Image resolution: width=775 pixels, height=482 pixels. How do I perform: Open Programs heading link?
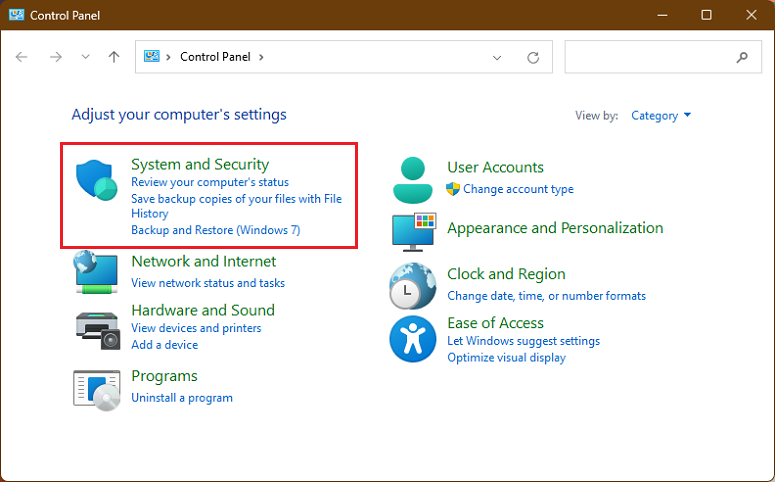tap(165, 376)
